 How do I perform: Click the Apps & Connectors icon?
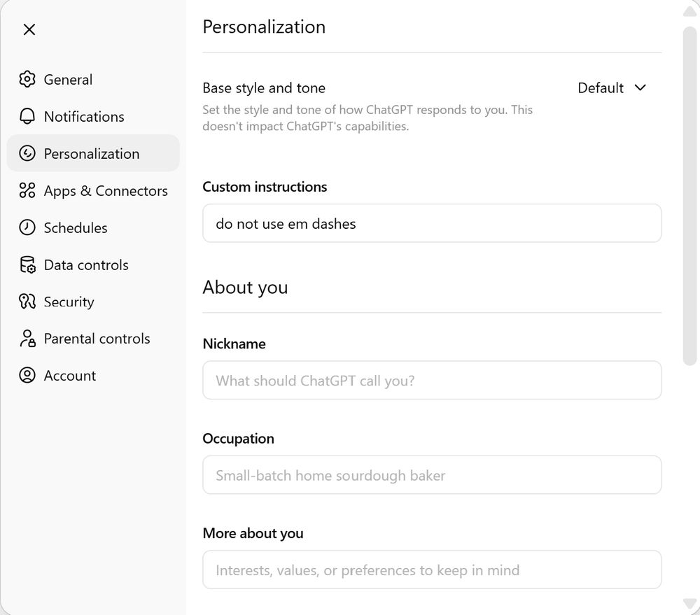coord(27,190)
